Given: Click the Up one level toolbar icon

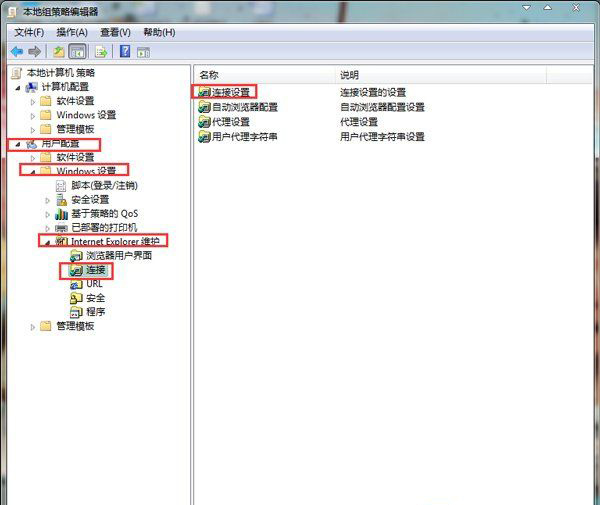Looking at the screenshot, I should tap(59, 51).
